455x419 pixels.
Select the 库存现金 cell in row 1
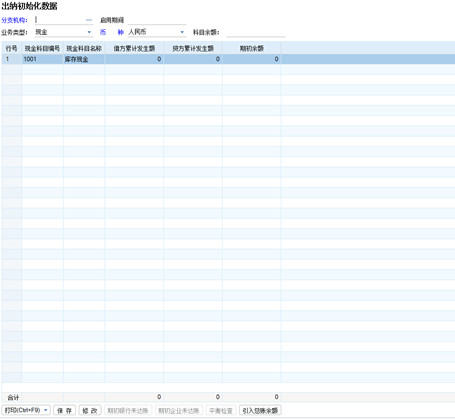tap(84, 59)
